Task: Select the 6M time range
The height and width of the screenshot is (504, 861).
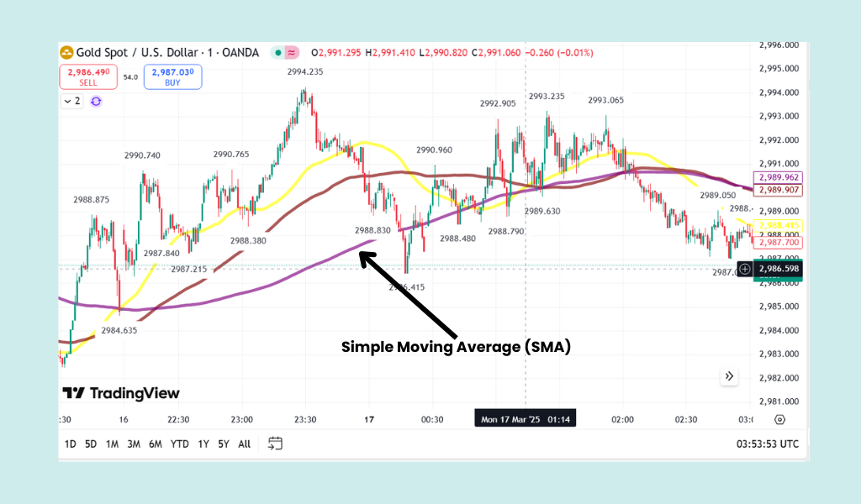Action: click(156, 444)
